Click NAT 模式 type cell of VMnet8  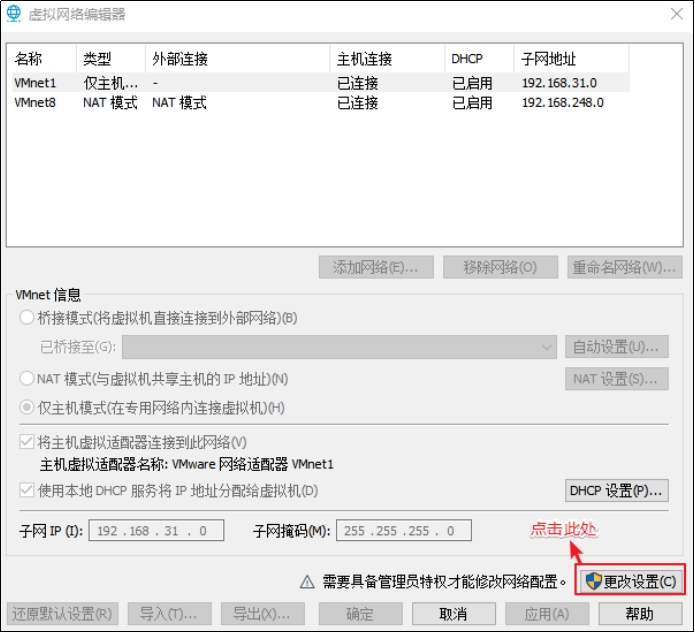click(x=110, y=102)
